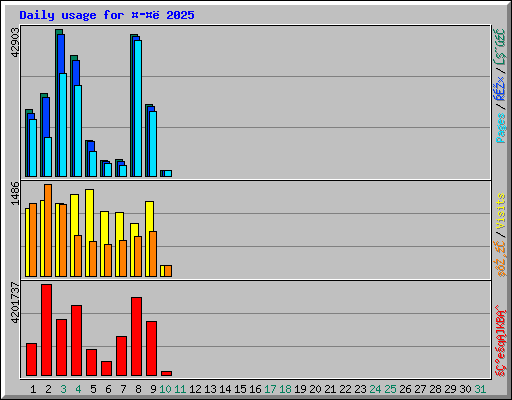
Task: Click day 23 on the x-axis
Action: point(360,389)
